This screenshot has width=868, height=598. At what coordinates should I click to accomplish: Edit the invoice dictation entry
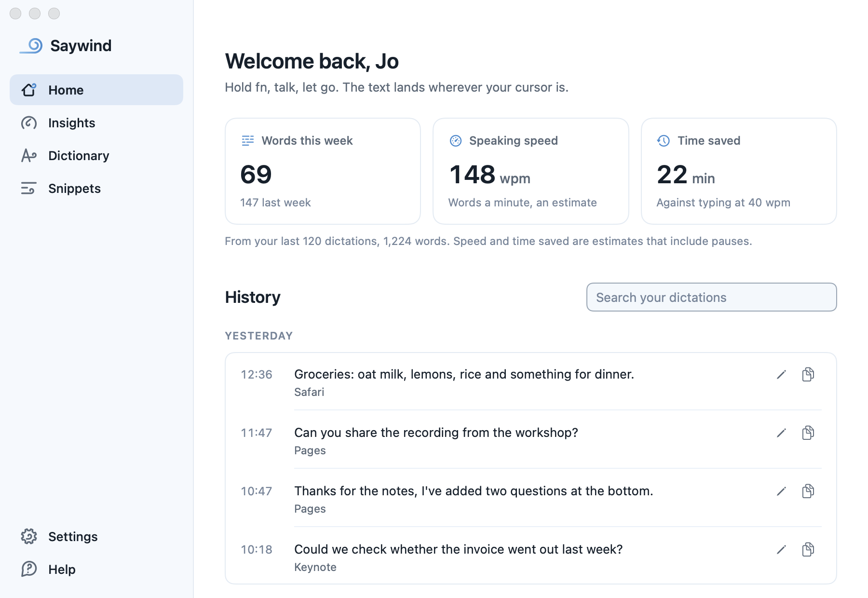[x=782, y=550]
